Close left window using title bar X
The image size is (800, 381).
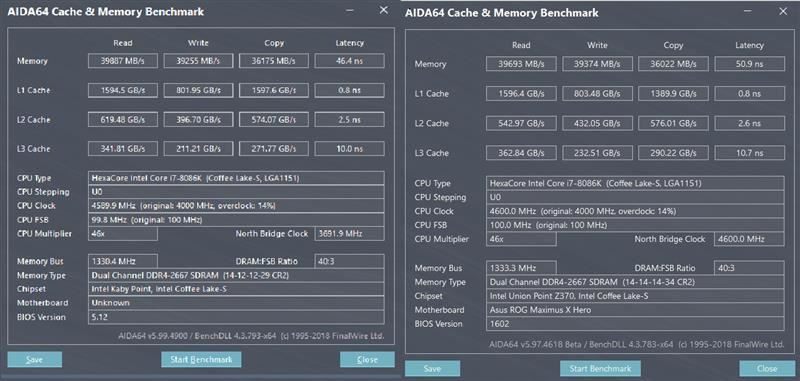pyautogui.click(x=384, y=10)
